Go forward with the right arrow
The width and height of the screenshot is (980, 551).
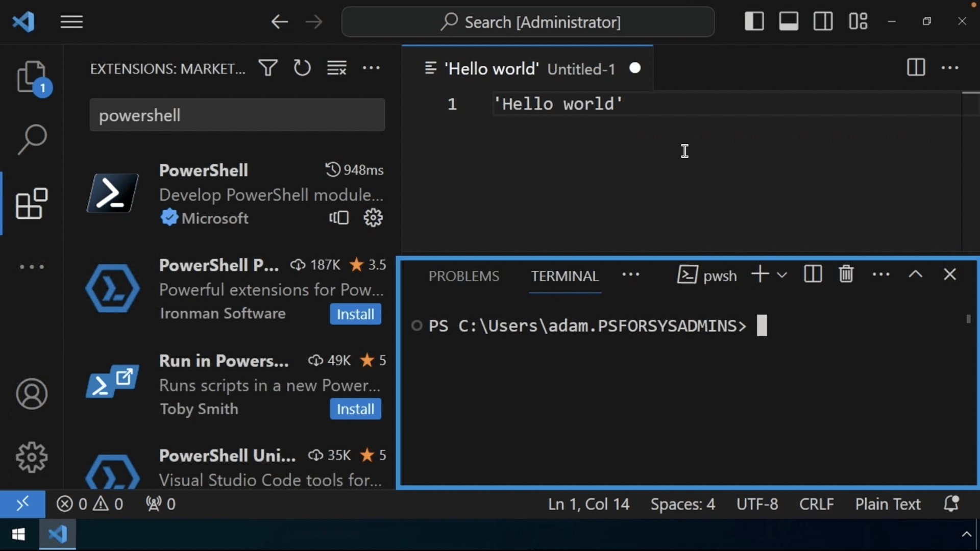click(x=314, y=22)
